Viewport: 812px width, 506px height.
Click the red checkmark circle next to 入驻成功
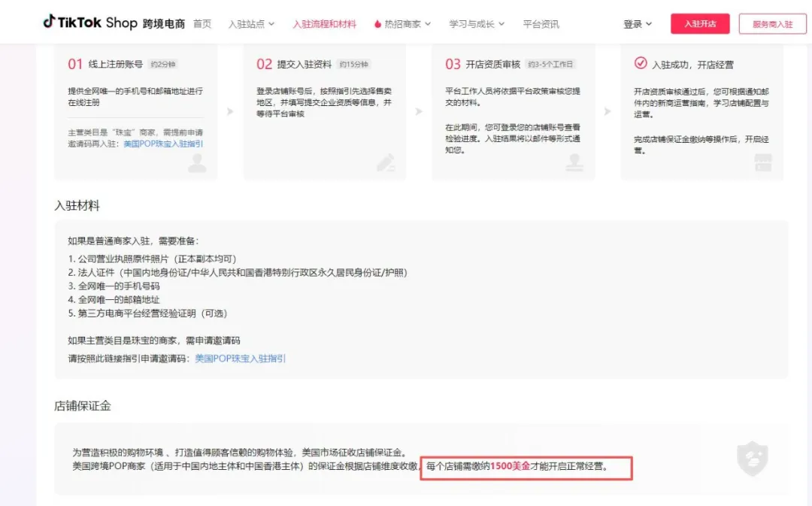[x=639, y=64]
